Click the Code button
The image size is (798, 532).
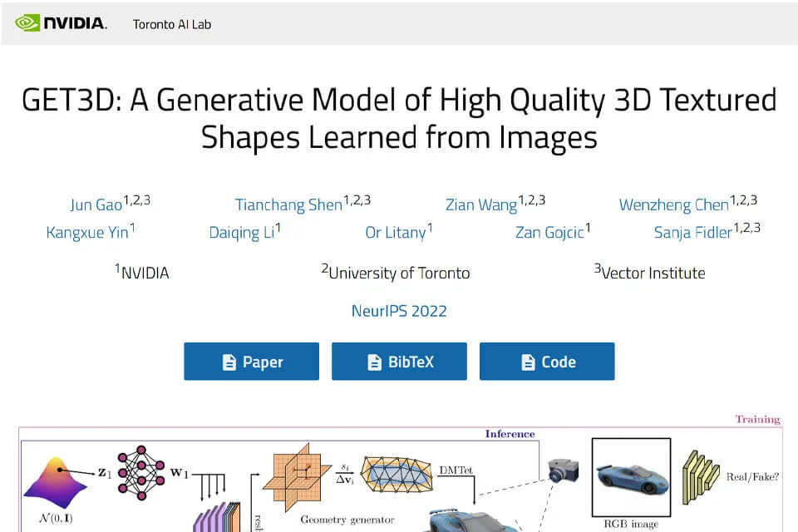[547, 362]
